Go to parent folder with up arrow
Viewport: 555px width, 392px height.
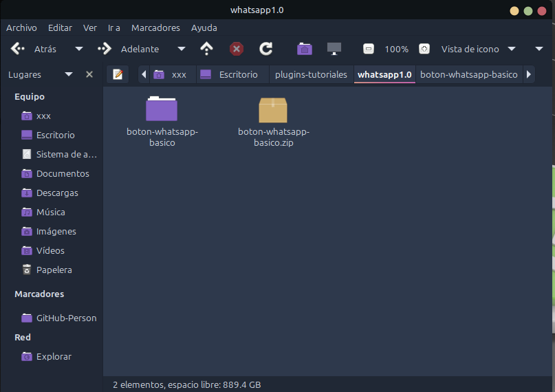(206, 49)
